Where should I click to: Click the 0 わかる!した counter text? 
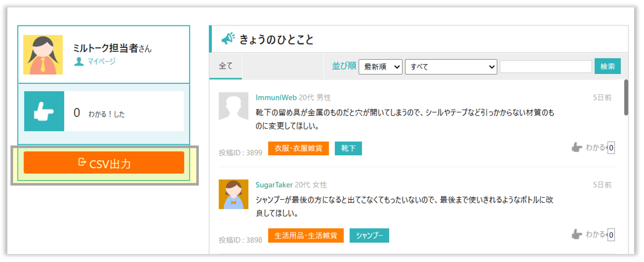click(99, 113)
